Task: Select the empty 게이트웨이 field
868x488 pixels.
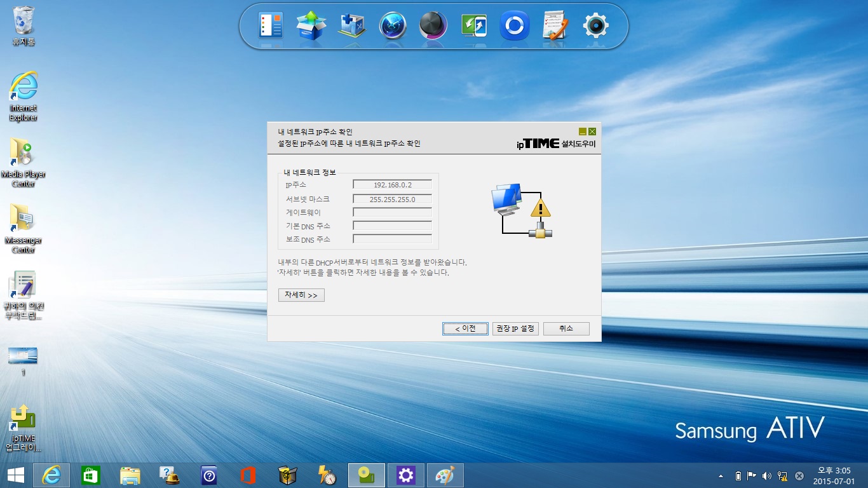Action: click(392, 212)
